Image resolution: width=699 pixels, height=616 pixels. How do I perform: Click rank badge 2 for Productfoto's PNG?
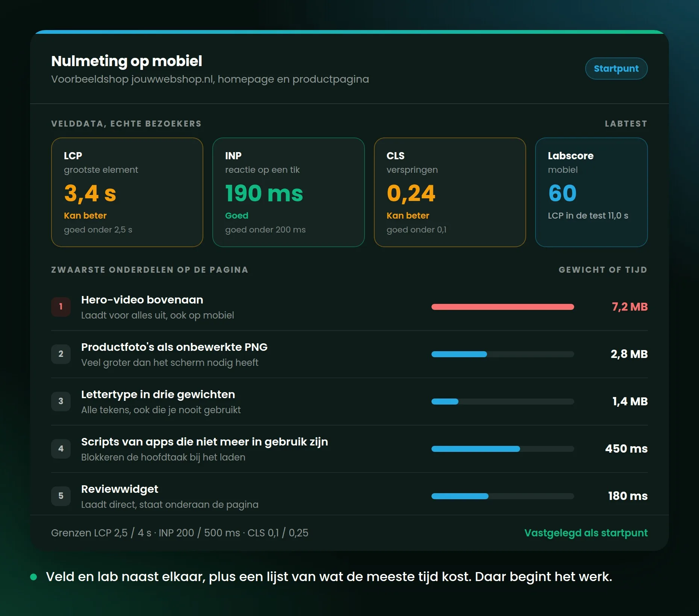pos(61,354)
